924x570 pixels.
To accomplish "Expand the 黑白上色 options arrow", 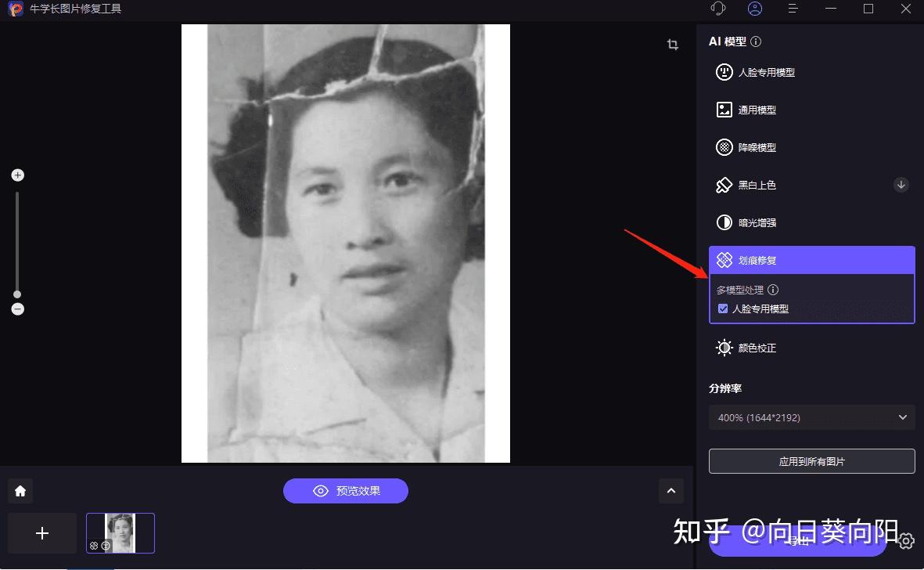I will [901, 185].
